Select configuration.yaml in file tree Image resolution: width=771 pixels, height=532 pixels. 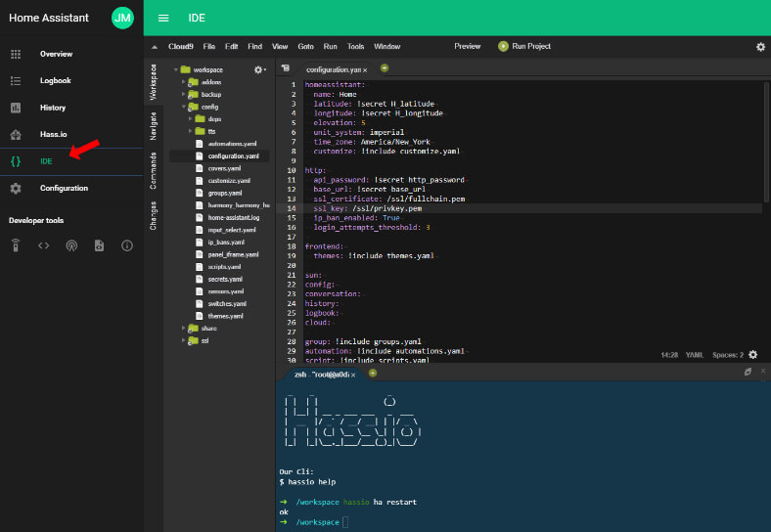coord(233,155)
